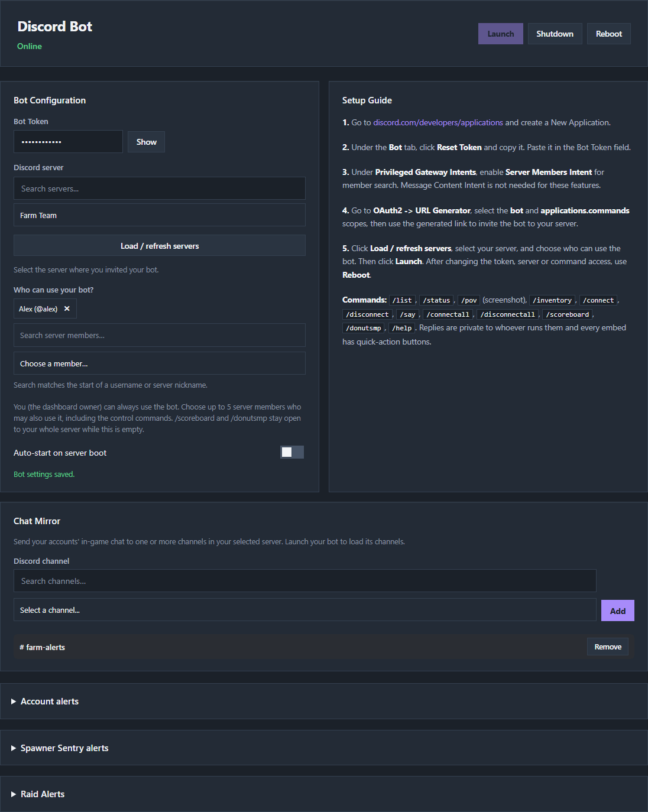Click the /connectall command tag

coord(448,314)
